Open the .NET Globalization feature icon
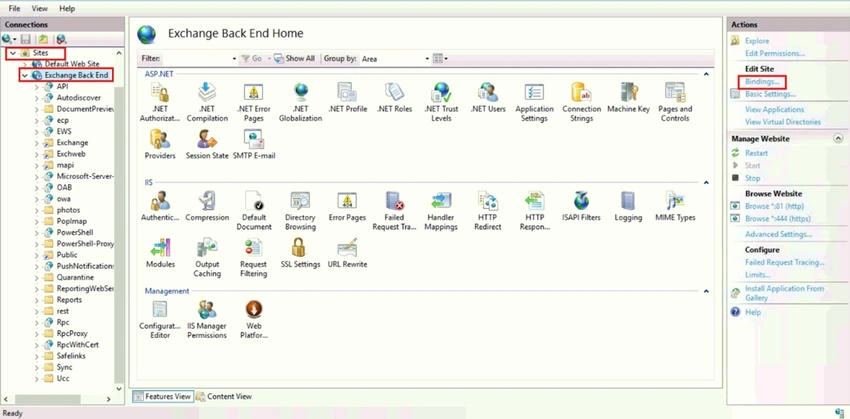The height and width of the screenshot is (419, 850). pos(300,93)
